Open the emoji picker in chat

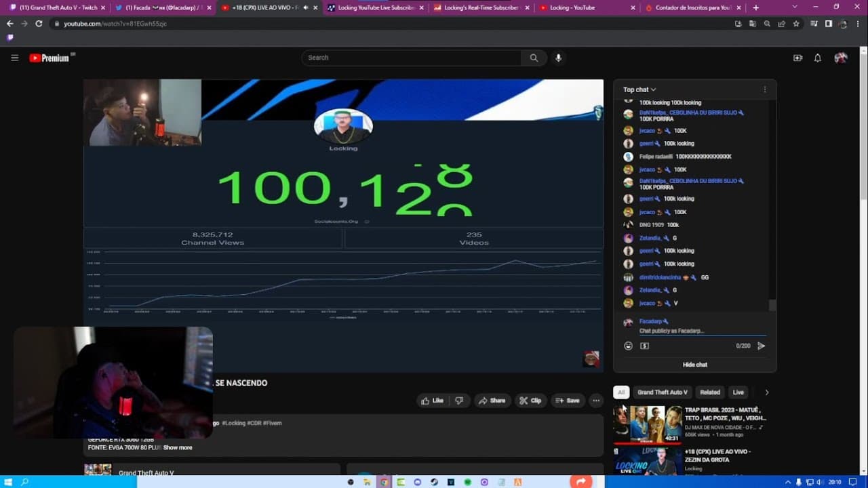(x=628, y=346)
